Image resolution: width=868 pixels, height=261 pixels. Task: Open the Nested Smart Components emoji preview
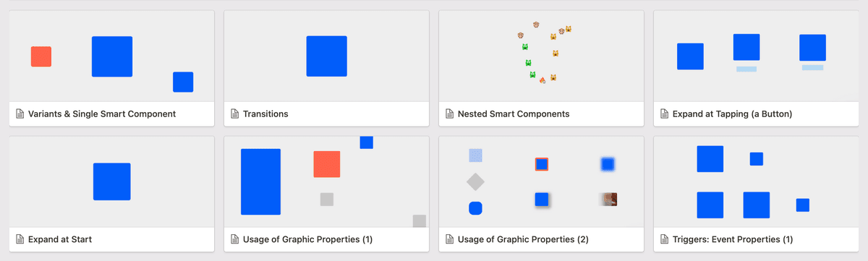[x=542, y=56]
